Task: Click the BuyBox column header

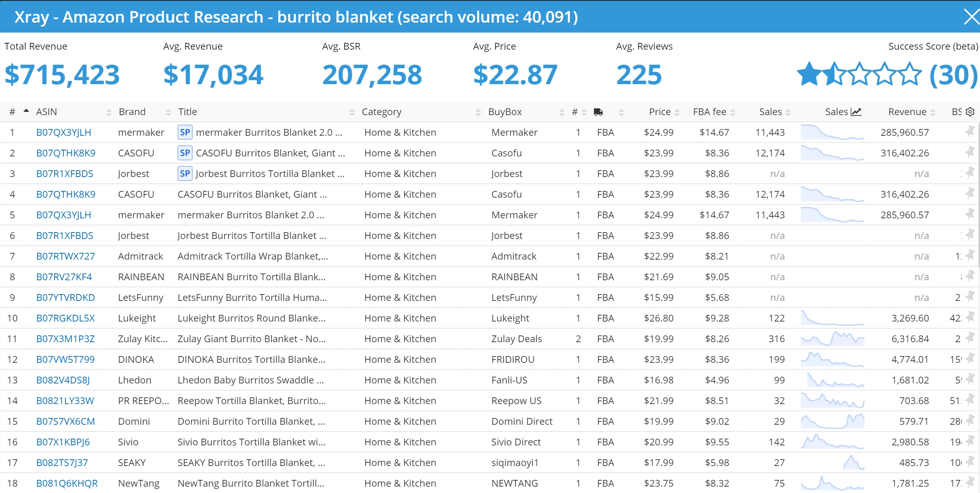Action: coord(505,112)
